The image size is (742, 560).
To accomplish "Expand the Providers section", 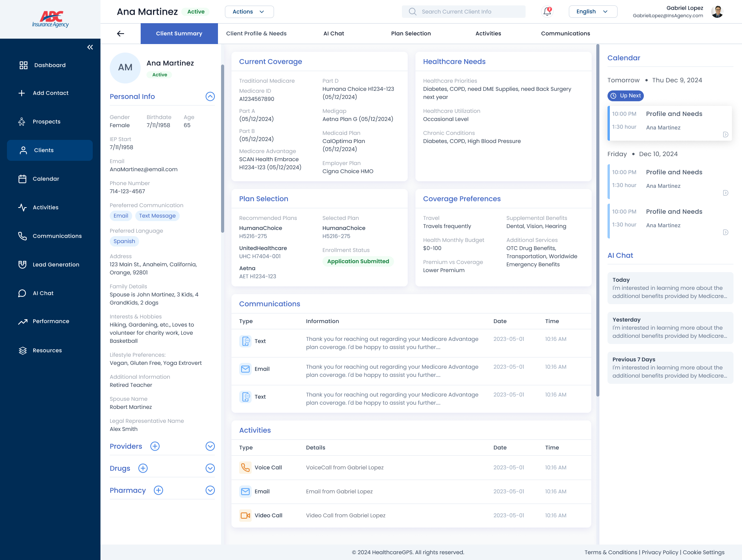I will 210,446.
